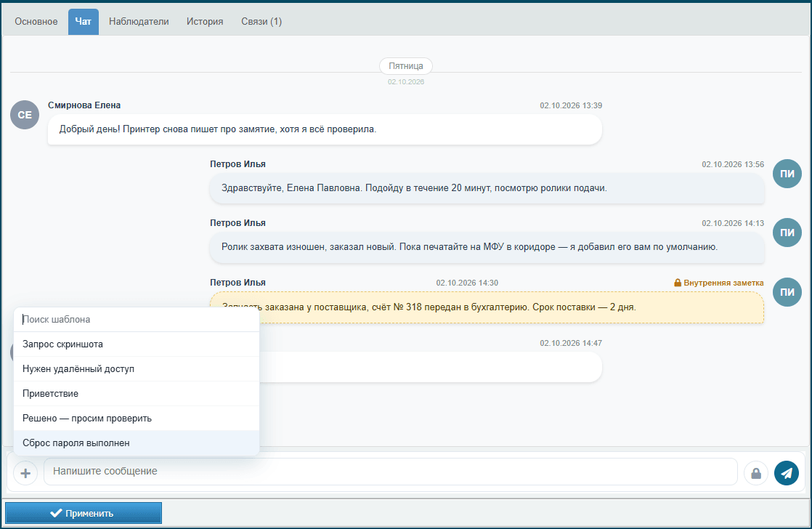Image resolution: width=812 pixels, height=529 pixels.
Task: Click the Применить button
Action: click(x=84, y=514)
